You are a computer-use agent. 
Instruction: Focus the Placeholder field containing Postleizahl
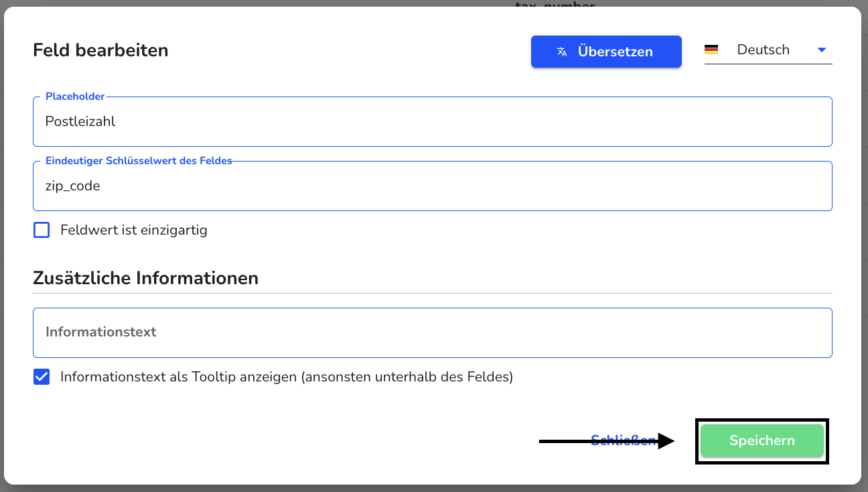[x=433, y=121]
